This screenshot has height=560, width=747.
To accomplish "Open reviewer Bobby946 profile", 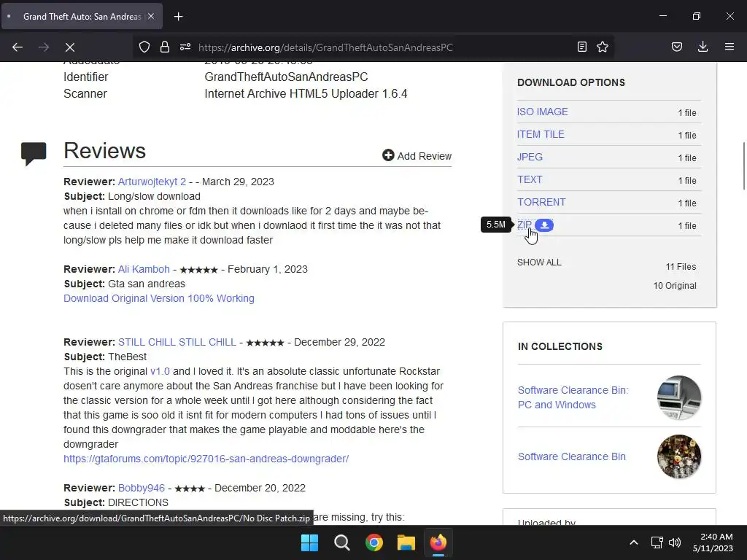I will [x=142, y=488].
